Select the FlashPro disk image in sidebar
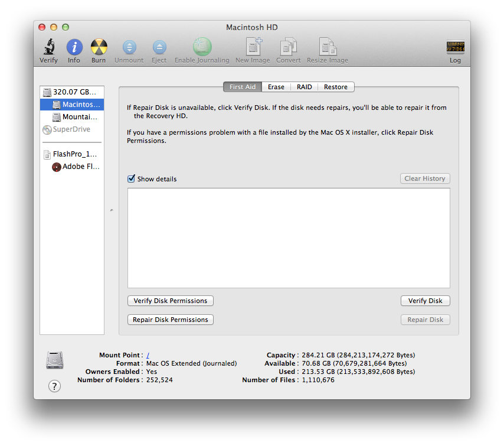 pos(72,154)
